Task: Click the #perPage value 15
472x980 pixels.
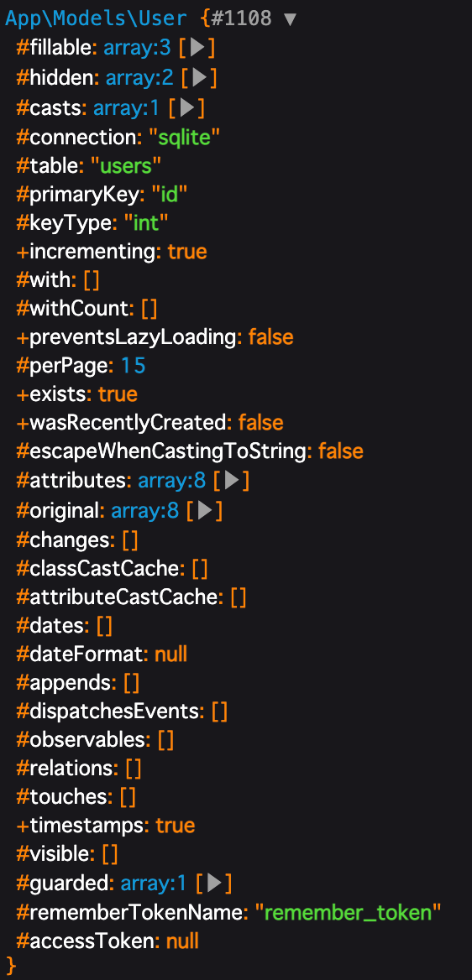Action: click(133, 366)
